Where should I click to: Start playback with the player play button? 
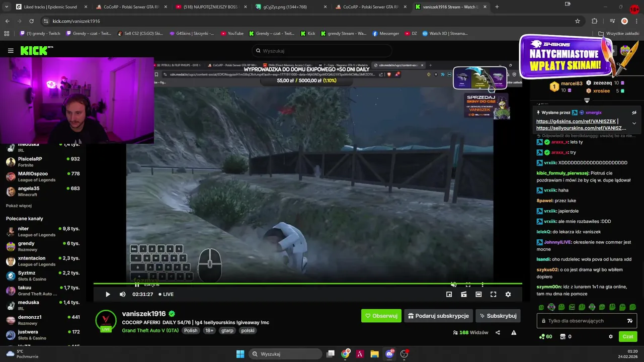108,294
